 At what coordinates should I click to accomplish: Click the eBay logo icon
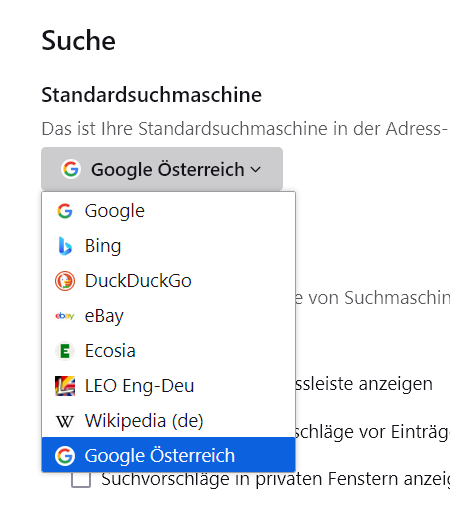tap(65, 316)
